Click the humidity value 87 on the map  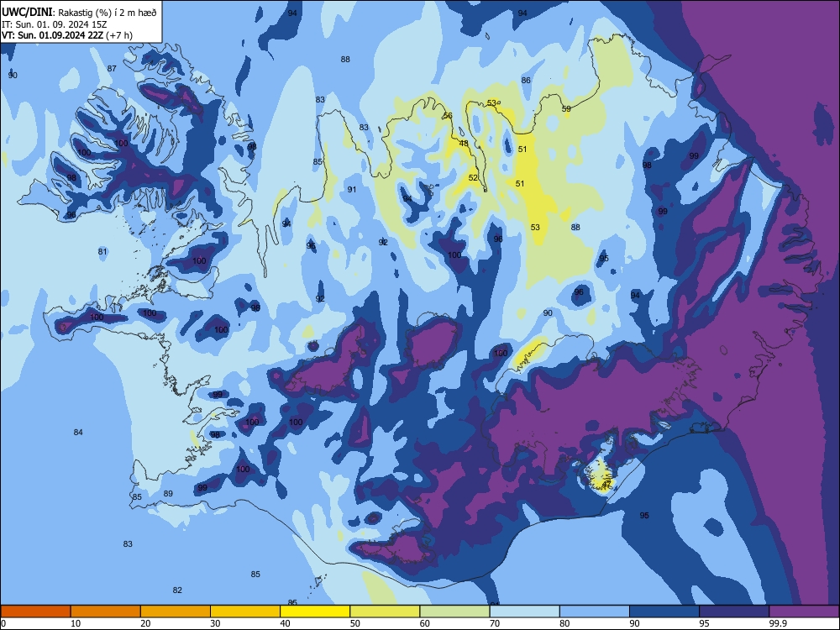[x=112, y=69]
